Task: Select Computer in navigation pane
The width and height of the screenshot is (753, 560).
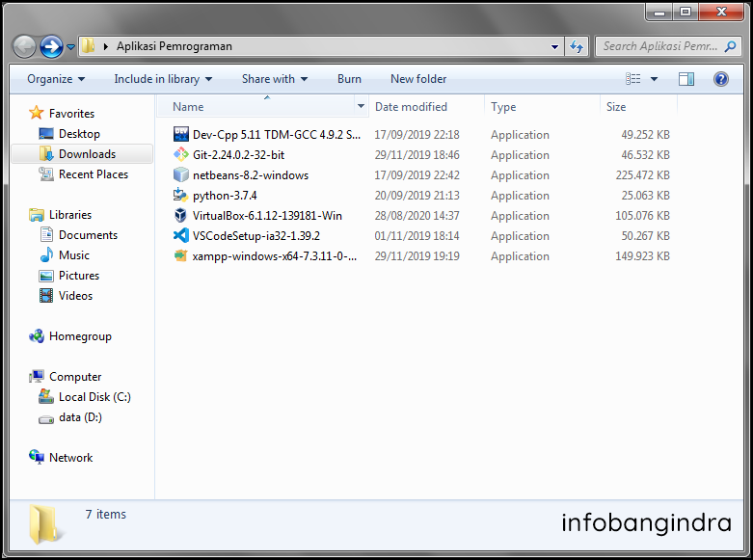Action: pyautogui.click(x=75, y=377)
